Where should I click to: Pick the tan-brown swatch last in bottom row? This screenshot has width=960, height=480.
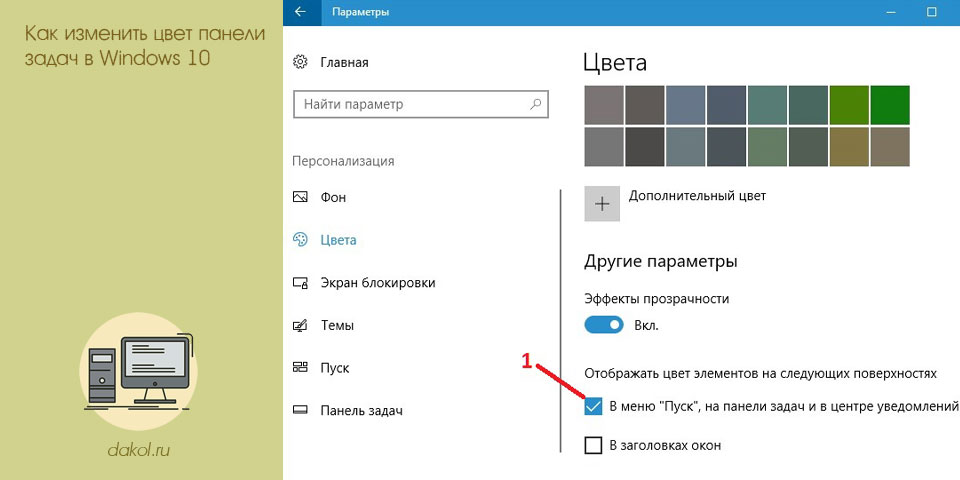coord(890,146)
